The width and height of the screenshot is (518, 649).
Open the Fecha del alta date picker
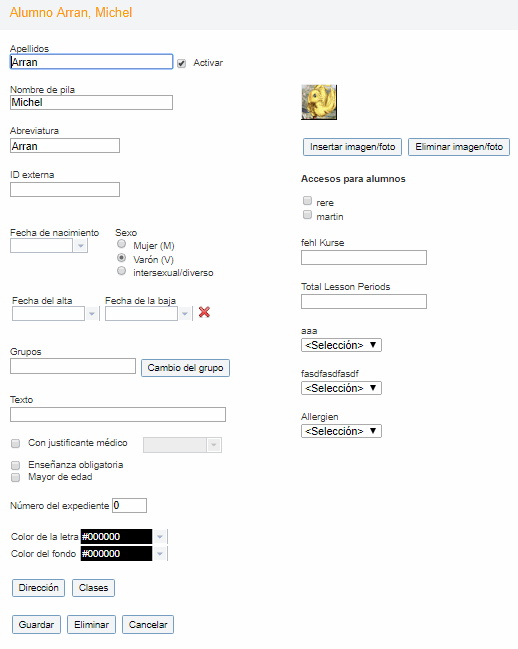(x=92, y=314)
